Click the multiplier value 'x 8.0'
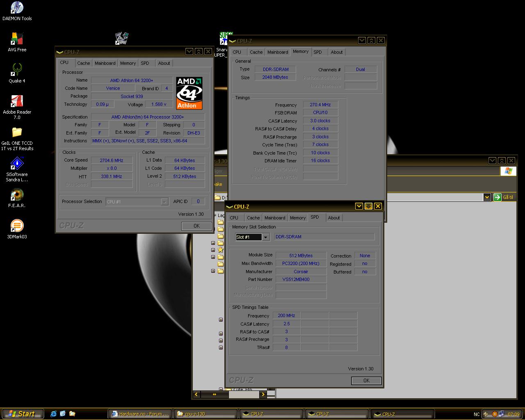This screenshot has height=420, width=525. pos(112,168)
